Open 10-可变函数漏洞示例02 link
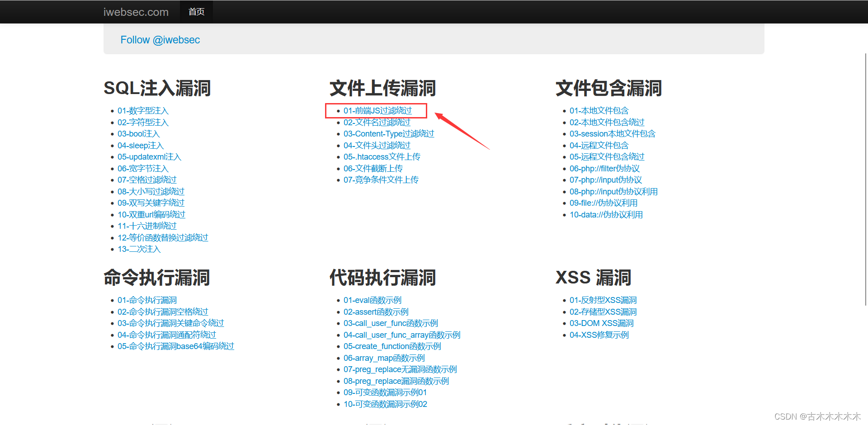The width and height of the screenshot is (868, 425). 385,404
